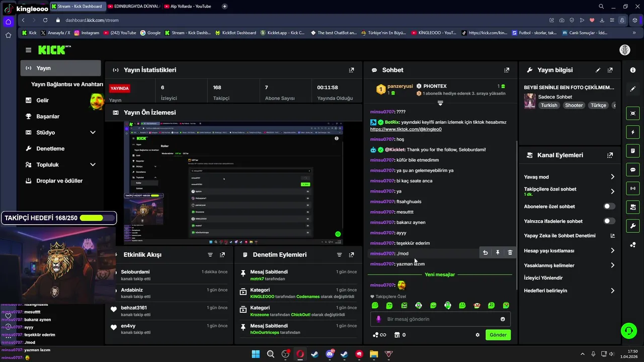644x362 pixels.
Task: Pop out the Yayın İstatistikleri panel
Action: pyautogui.click(x=351, y=70)
